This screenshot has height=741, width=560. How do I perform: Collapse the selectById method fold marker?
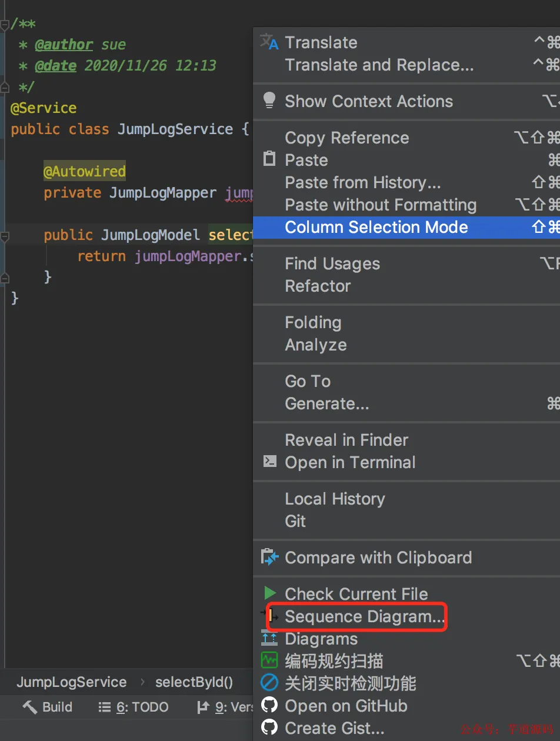tap(5, 236)
